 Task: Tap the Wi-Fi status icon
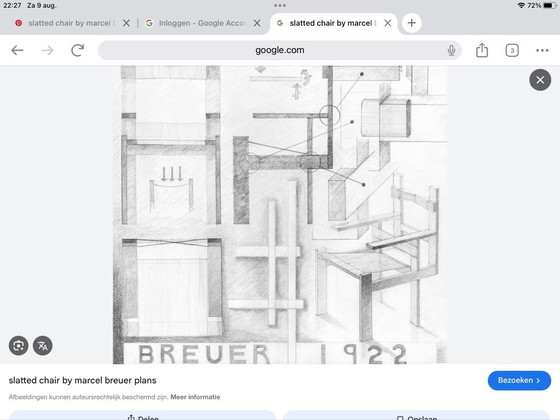pos(521,5)
